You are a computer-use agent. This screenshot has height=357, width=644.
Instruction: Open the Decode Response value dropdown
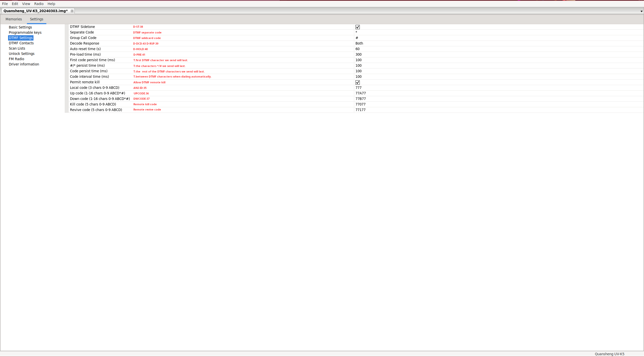(x=359, y=43)
